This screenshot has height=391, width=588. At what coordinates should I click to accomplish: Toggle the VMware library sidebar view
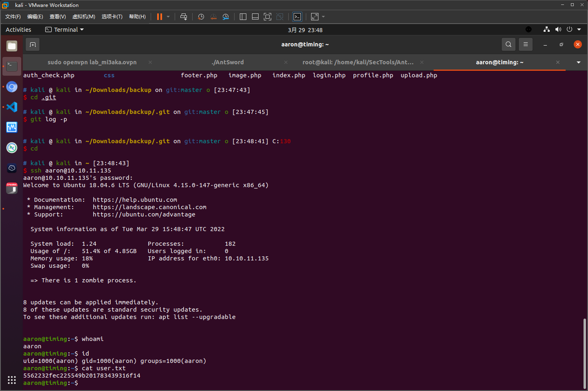tap(243, 17)
